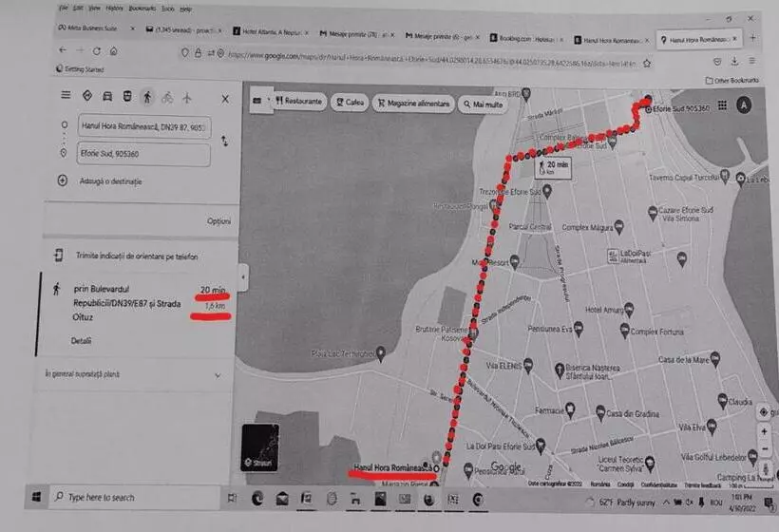The width and height of the screenshot is (779, 532).
Task: Click Casa de la Mare map pin
Action: [715, 359]
